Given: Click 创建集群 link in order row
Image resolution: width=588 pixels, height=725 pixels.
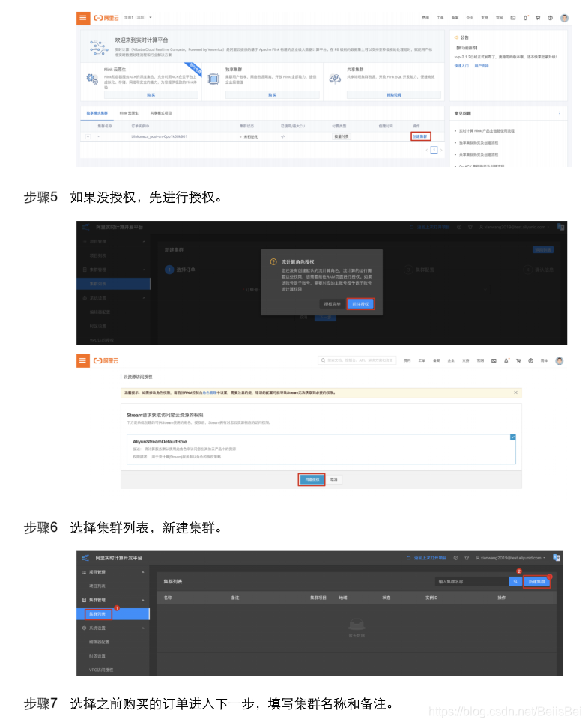Looking at the screenshot, I should point(420,136).
